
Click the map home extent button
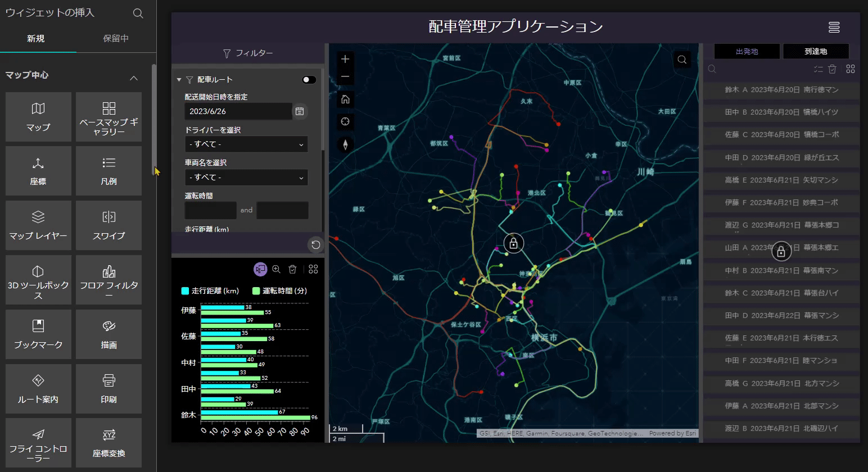(x=345, y=99)
